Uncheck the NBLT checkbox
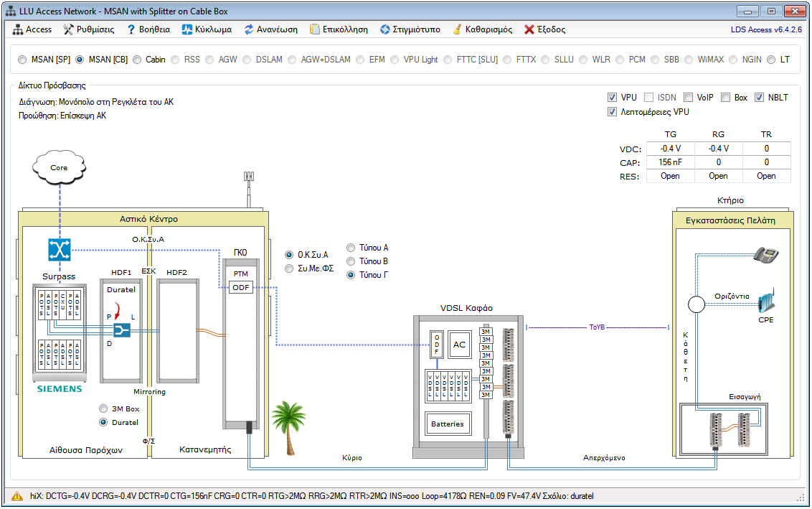 (x=760, y=98)
